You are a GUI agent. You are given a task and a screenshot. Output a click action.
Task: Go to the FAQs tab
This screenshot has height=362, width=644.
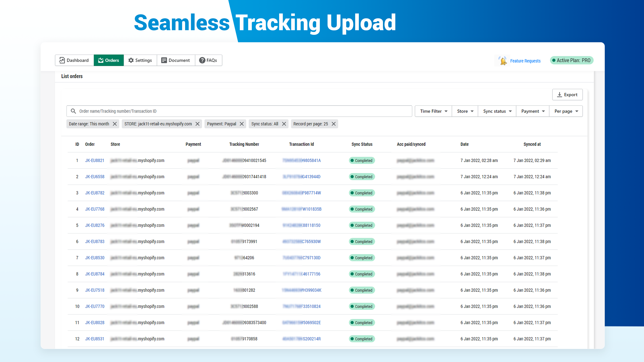coord(208,60)
